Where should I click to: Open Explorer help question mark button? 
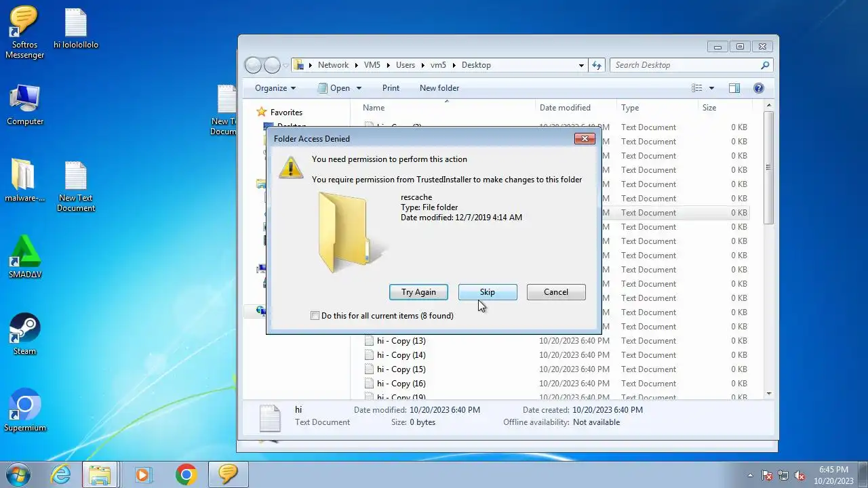(x=759, y=88)
